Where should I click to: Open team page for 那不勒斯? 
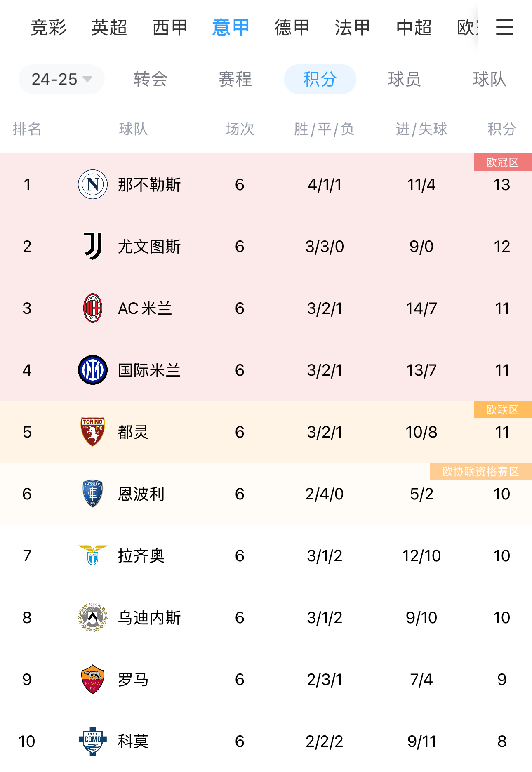pyautogui.click(x=149, y=185)
